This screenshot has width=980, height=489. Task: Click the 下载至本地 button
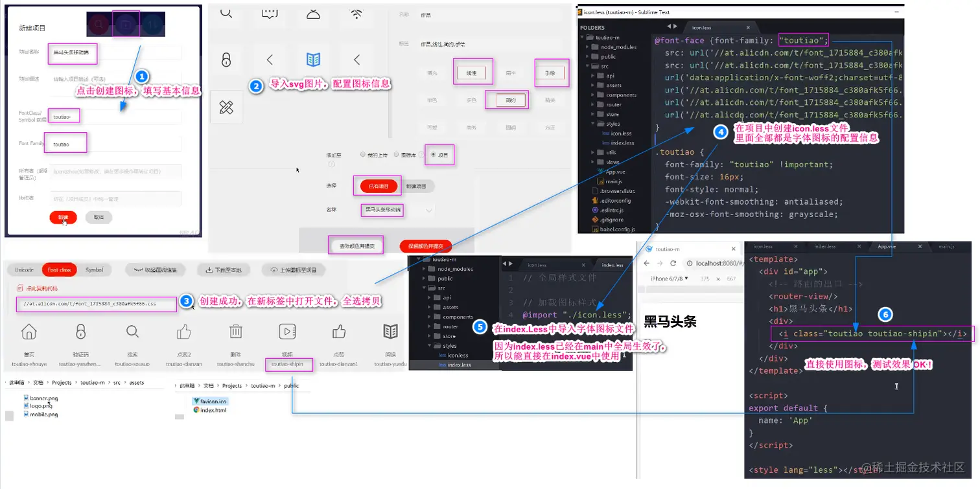[222, 269]
